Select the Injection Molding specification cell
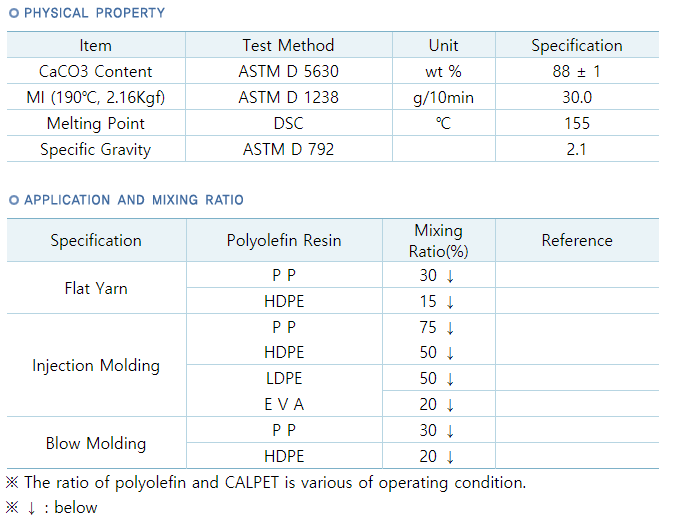This screenshot has width=680, height=523. point(96,365)
